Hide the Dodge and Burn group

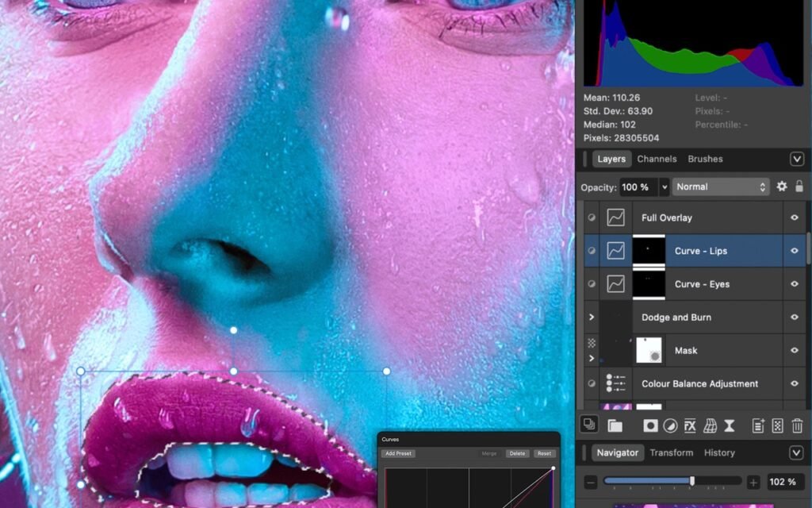(795, 317)
